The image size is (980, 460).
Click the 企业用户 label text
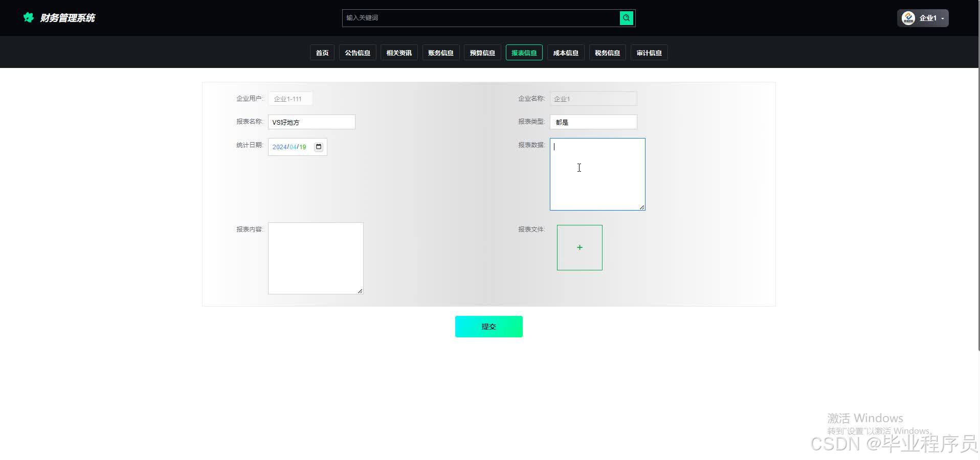[250, 98]
